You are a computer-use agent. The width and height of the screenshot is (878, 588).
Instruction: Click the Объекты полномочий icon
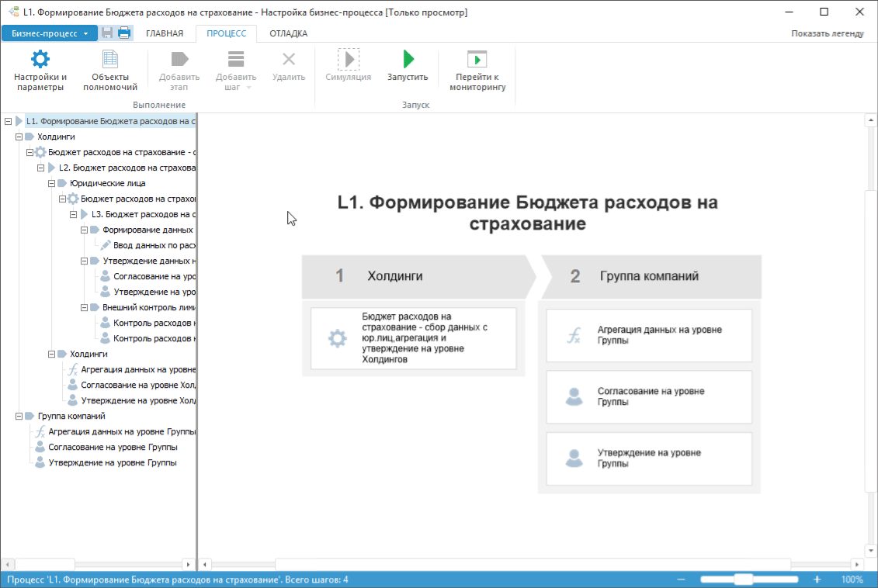[110, 60]
